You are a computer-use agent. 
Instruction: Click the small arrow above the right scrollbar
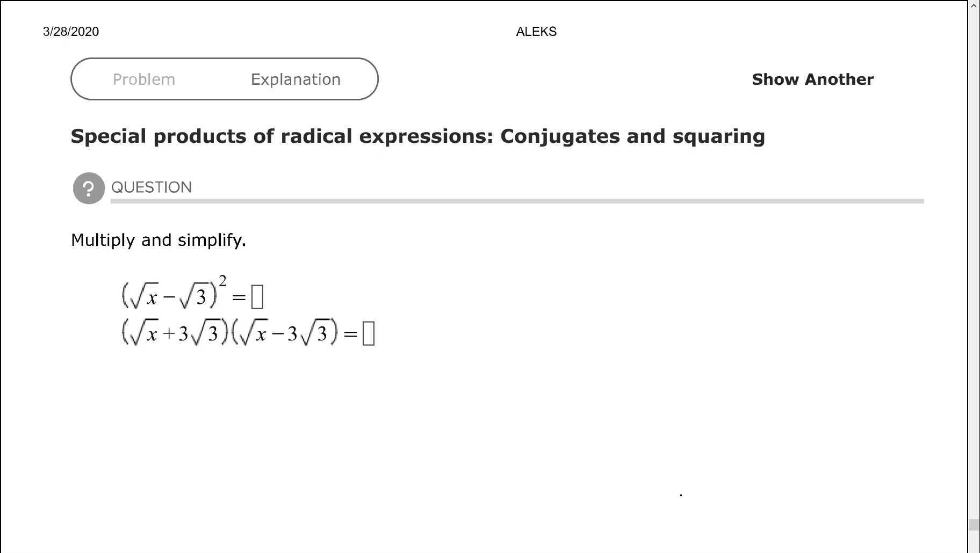[974, 6]
